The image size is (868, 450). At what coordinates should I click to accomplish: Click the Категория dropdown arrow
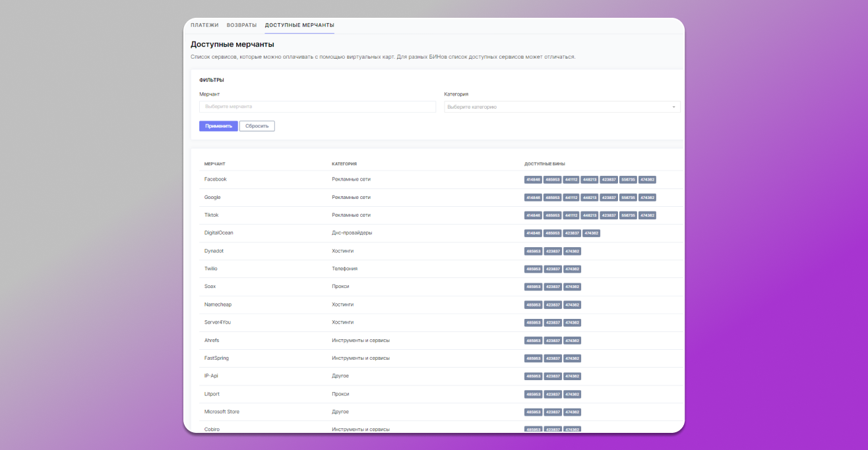point(673,107)
